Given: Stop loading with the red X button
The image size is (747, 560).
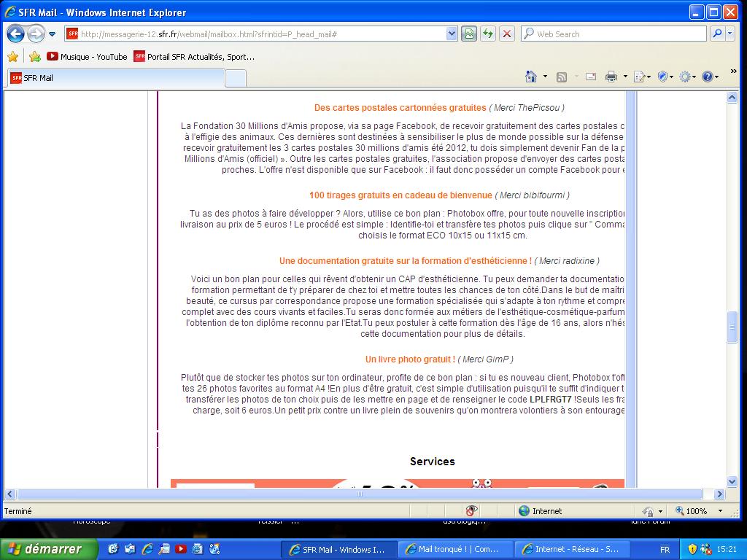Looking at the screenshot, I should pyautogui.click(x=507, y=34).
